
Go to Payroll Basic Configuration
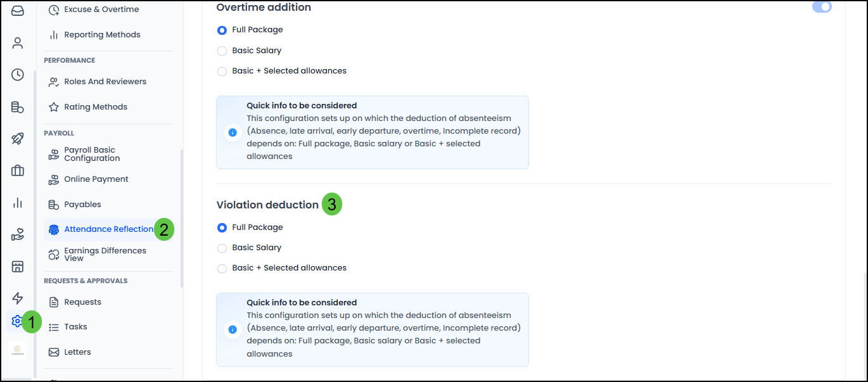coord(92,154)
